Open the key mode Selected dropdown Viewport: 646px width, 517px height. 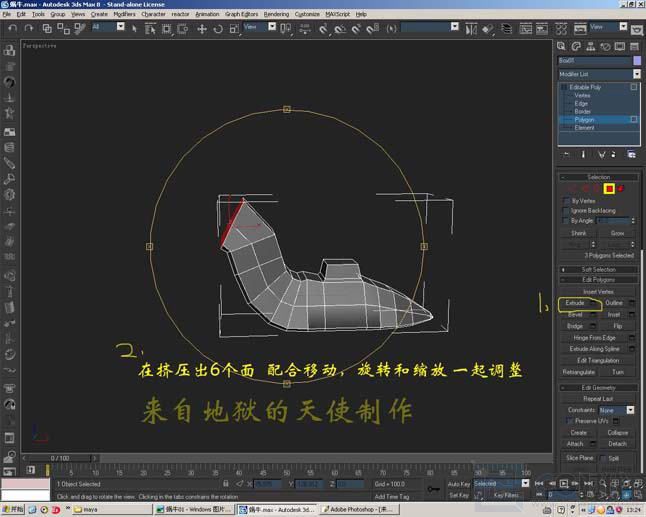point(525,483)
